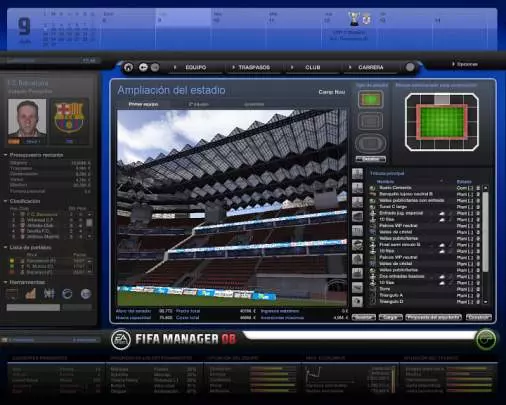Click the module icon beside Túnel C largo

point(372,207)
